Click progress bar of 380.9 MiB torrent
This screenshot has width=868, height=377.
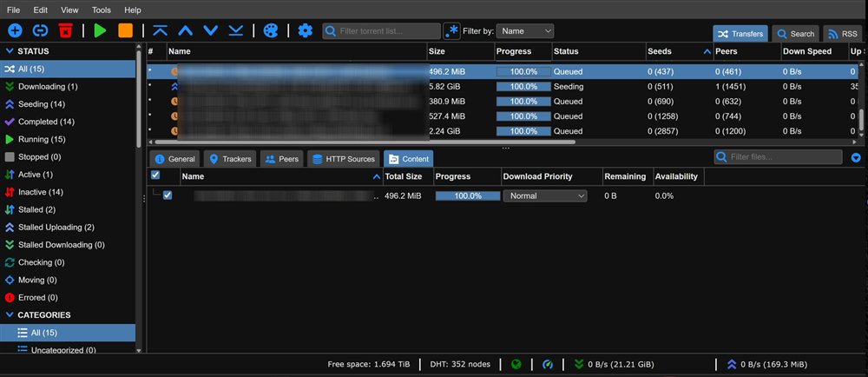pyautogui.click(x=523, y=102)
